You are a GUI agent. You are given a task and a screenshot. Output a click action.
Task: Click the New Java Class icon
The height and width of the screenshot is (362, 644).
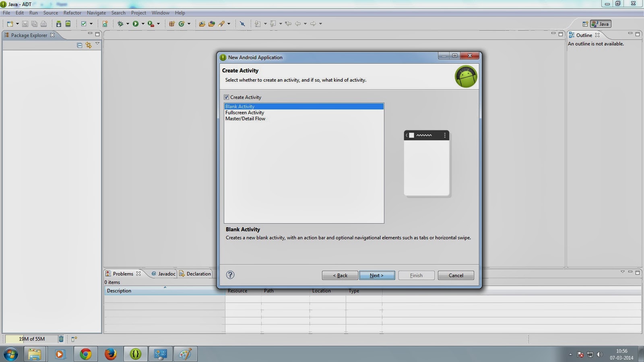182,24
